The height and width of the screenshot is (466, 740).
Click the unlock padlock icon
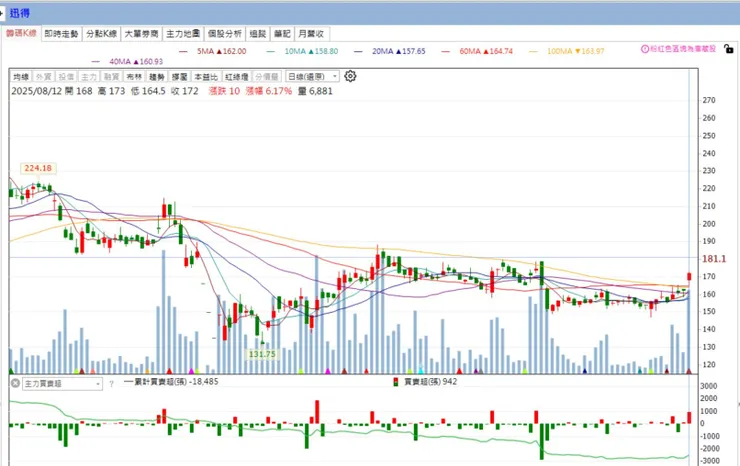729,48
